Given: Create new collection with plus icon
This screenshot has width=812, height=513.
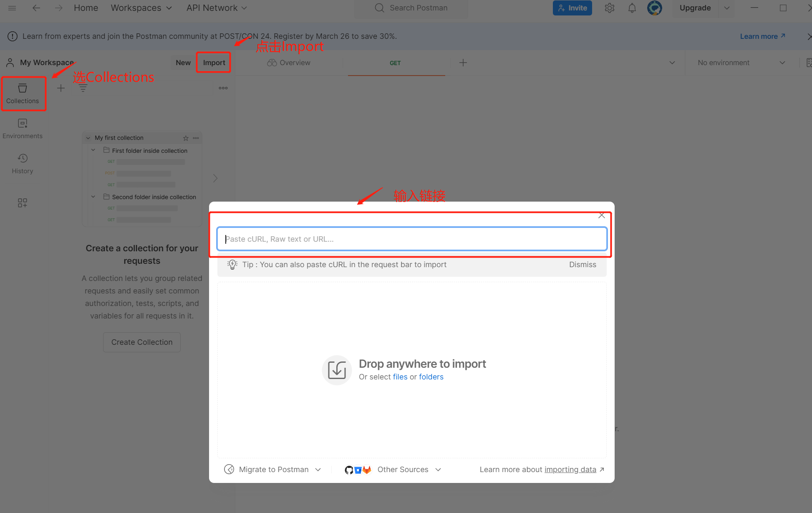Looking at the screenshot, I should pyautogui.click(x=61, y=88).
